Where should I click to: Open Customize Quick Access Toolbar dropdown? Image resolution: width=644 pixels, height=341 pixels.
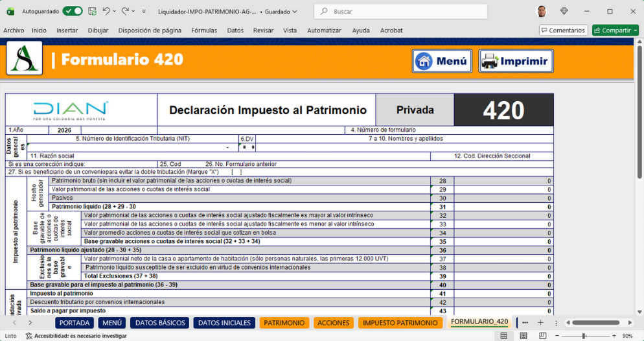click(x=144, y=12)
